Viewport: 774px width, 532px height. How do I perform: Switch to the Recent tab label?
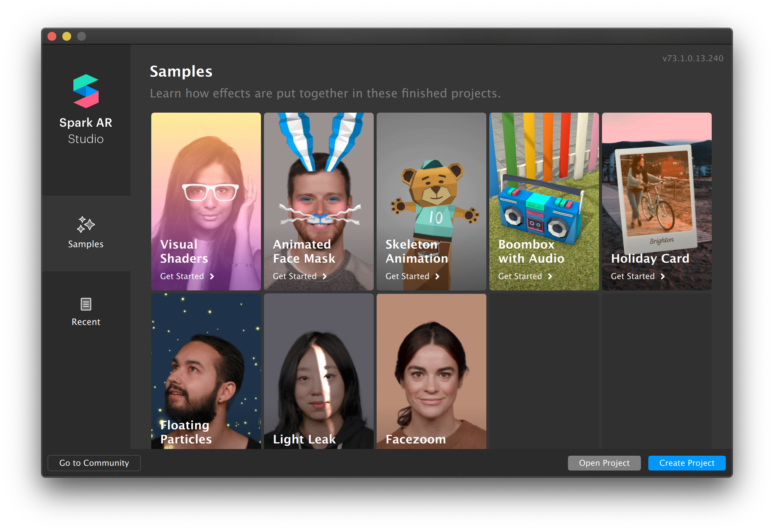pyautogui.click(x=86, y=322)
